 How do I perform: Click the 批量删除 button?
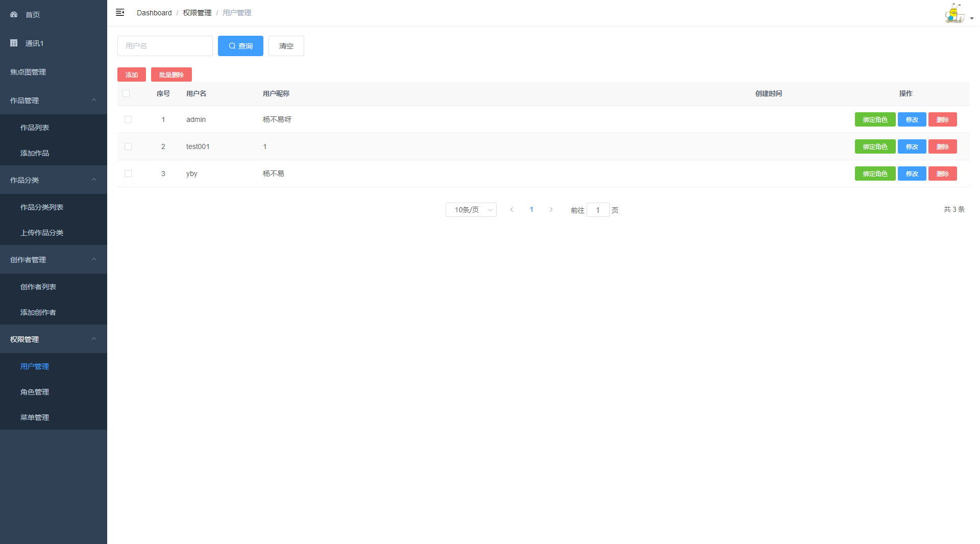171,75
